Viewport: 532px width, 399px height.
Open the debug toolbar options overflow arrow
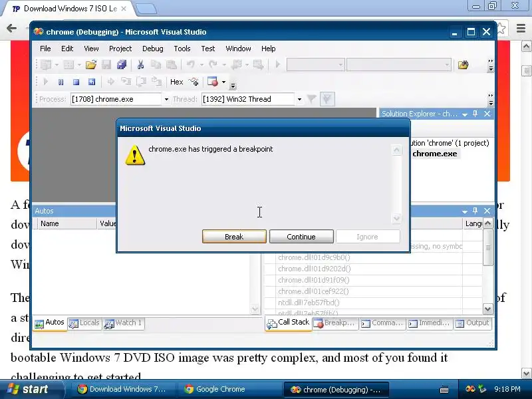233,86
